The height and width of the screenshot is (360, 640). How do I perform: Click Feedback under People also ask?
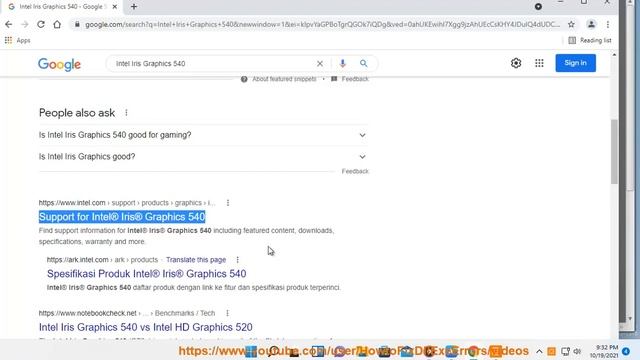pos(355,171)
